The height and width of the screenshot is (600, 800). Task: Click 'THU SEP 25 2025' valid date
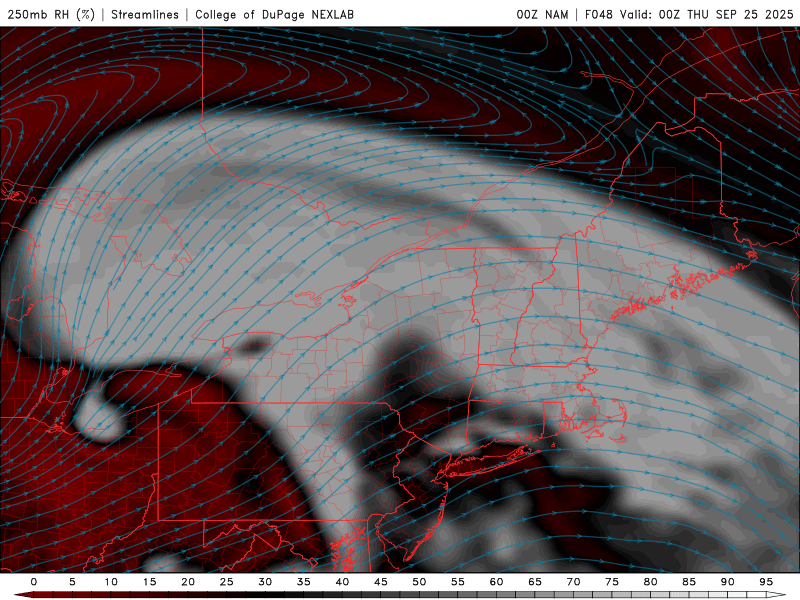[x=740, y=14]
